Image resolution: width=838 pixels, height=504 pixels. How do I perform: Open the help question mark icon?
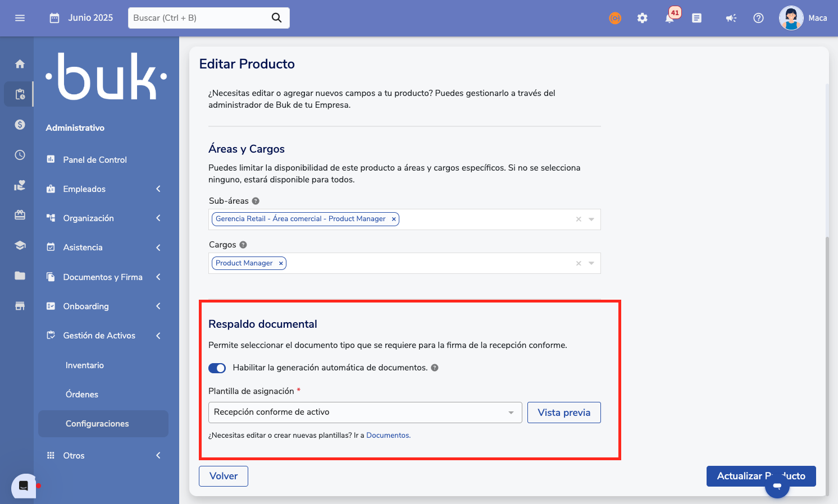click(758, 18)
